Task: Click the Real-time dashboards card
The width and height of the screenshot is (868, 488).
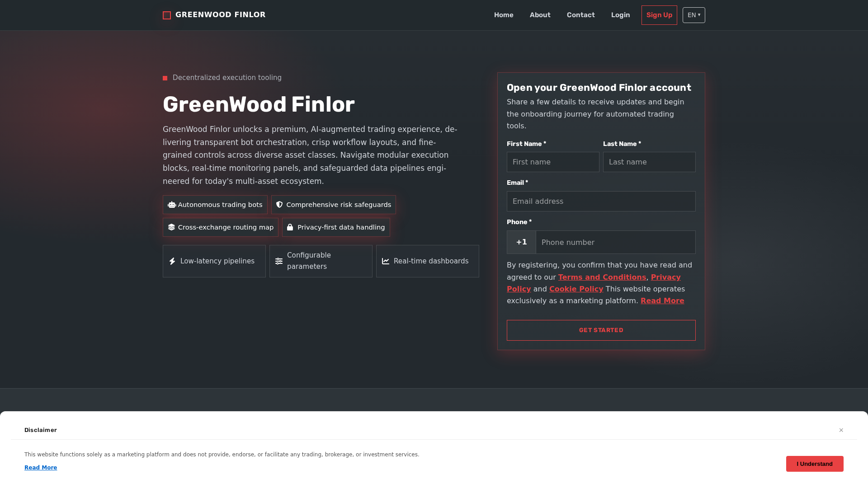Action: point(428,261)
